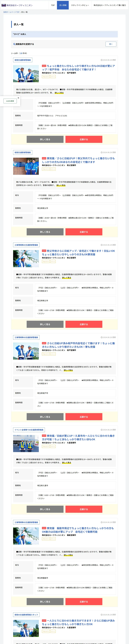Click gray 詳しく見る button for 秩父 day job
The image size is (129, 644).
coord(45,324)
